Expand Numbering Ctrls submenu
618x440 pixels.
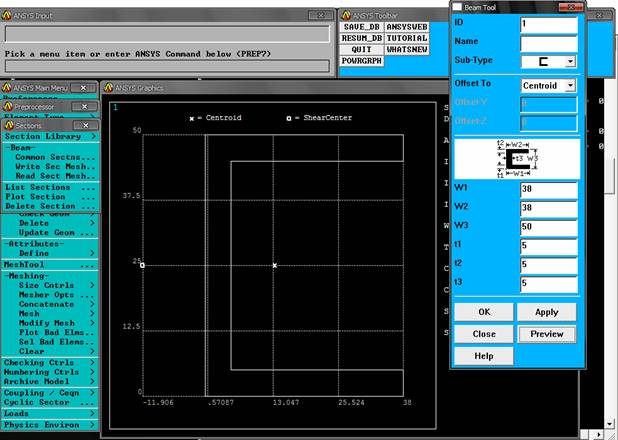50,372
